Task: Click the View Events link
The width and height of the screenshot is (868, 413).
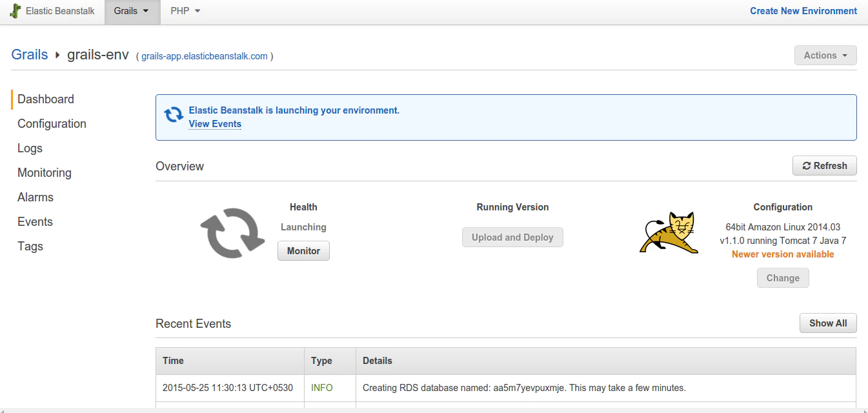Action: pyautogui.click(x=215, y=124)
